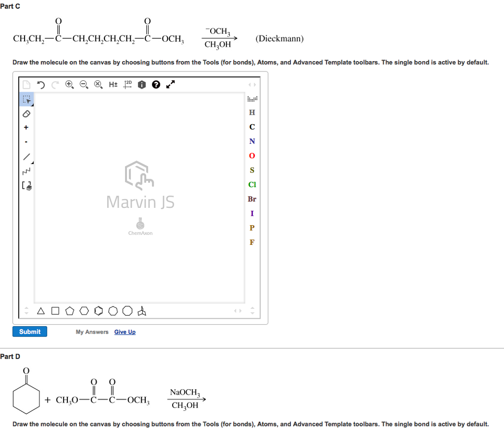
Task: Expand the editor to full screen
Action: (x=170, y=84)
